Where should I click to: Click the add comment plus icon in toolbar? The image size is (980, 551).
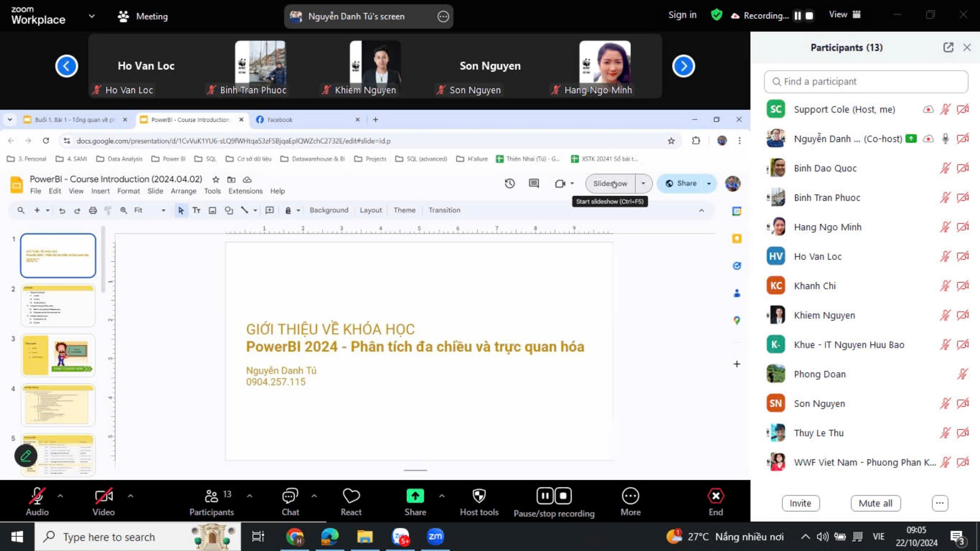tap(269, 210)
